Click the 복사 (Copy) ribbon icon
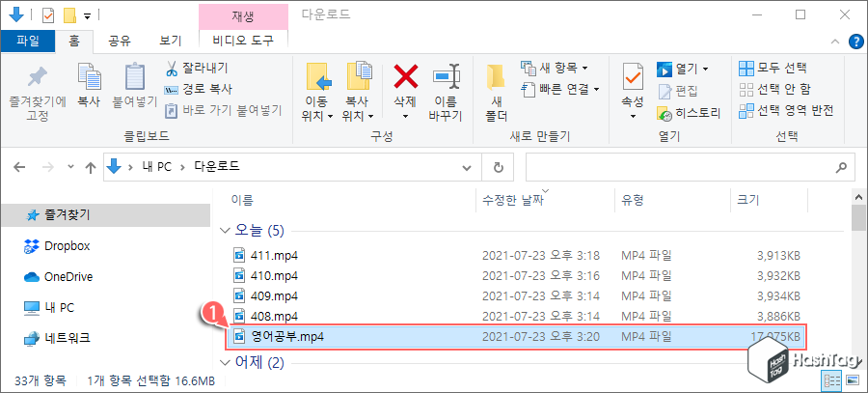The height and width of the screenshot is (393, 868). click(x=89, y=87)
